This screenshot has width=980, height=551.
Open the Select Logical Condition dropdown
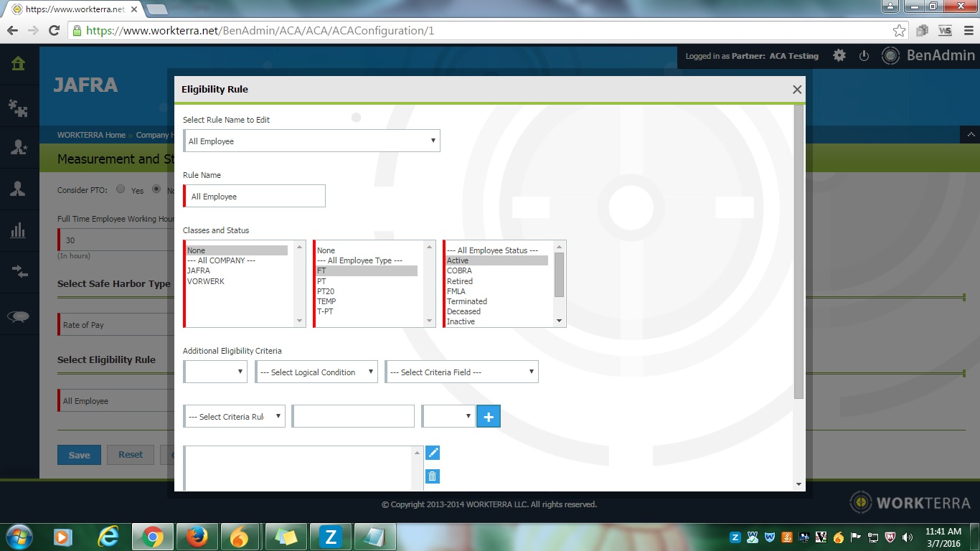(x=316, y=372)
